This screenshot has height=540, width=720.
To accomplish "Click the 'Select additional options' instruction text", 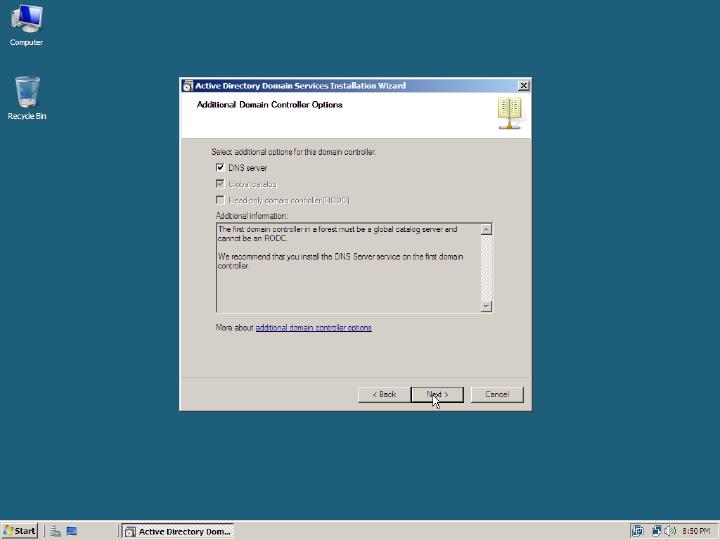I will 293,152.
